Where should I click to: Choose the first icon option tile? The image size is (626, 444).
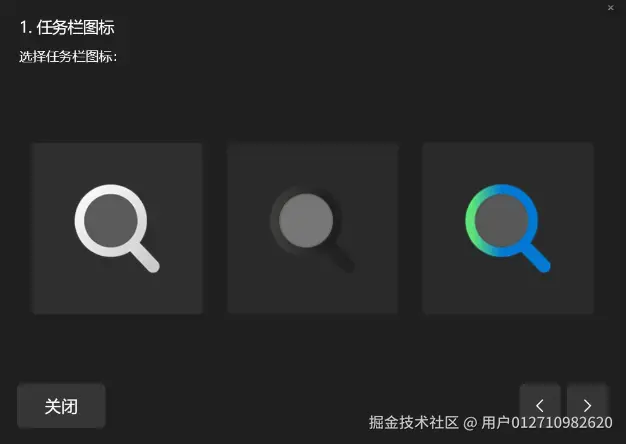117,228
